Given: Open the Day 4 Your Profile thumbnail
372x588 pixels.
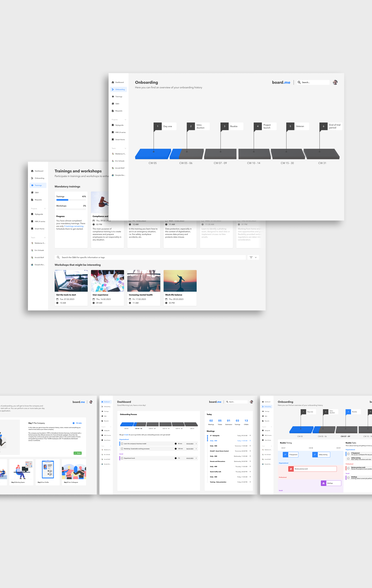Looking at the screenshot, I should (x=48, y=472).
